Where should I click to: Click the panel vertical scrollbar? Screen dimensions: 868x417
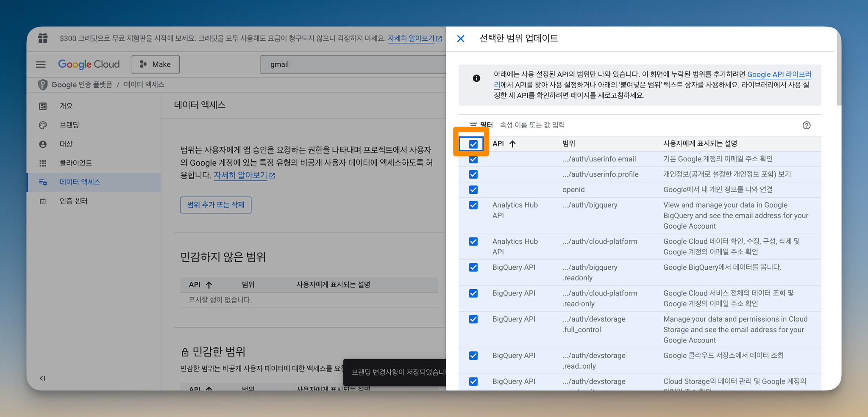click(839, 70)
